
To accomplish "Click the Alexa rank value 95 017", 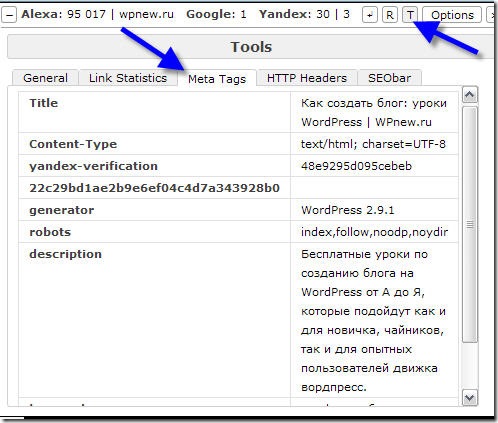I will pos(86,15).
